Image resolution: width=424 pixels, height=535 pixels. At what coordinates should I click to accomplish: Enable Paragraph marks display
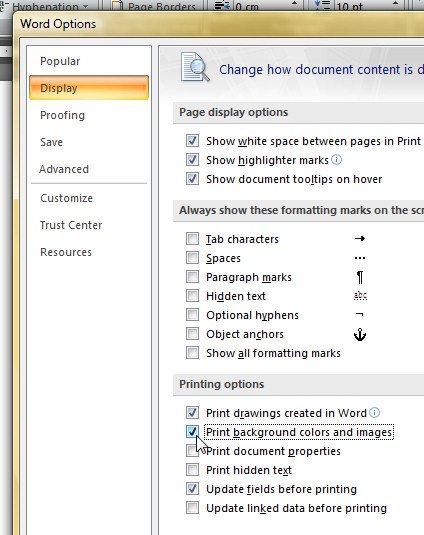pyautogui.click(x=192, y=277)
